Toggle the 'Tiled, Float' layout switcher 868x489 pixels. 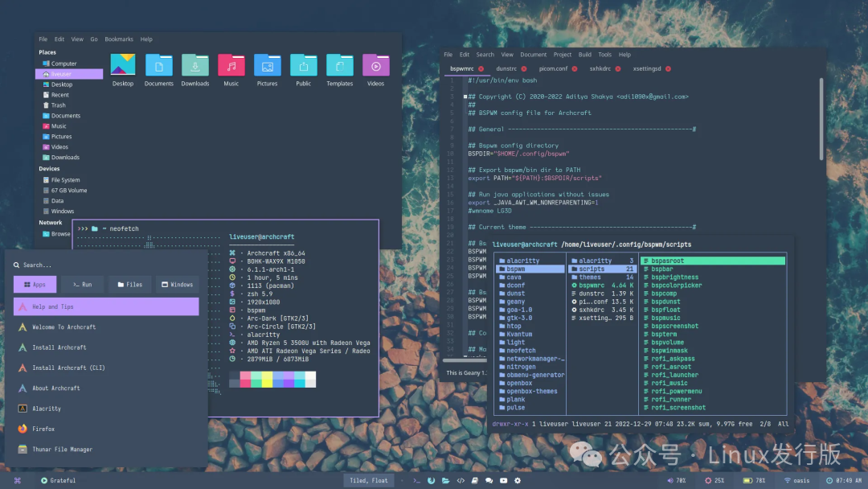[x=369, y=480]
